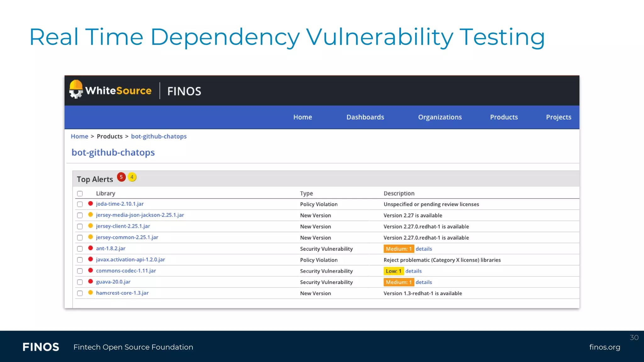Viewport: 644px width, 362px height.
Task: Check the box for commons-codec-1.11.jar
Action: click(80, 271)
